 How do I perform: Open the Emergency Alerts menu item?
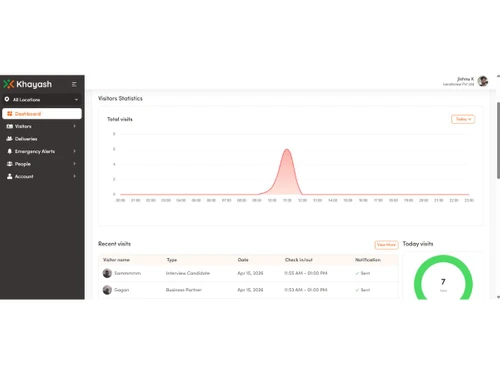[x=42, y=151]
